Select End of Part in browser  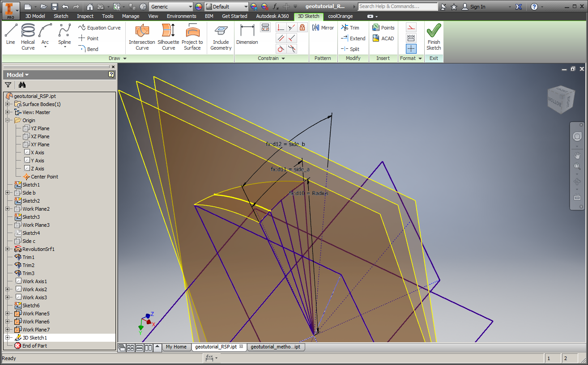click(x=30, y=346)
